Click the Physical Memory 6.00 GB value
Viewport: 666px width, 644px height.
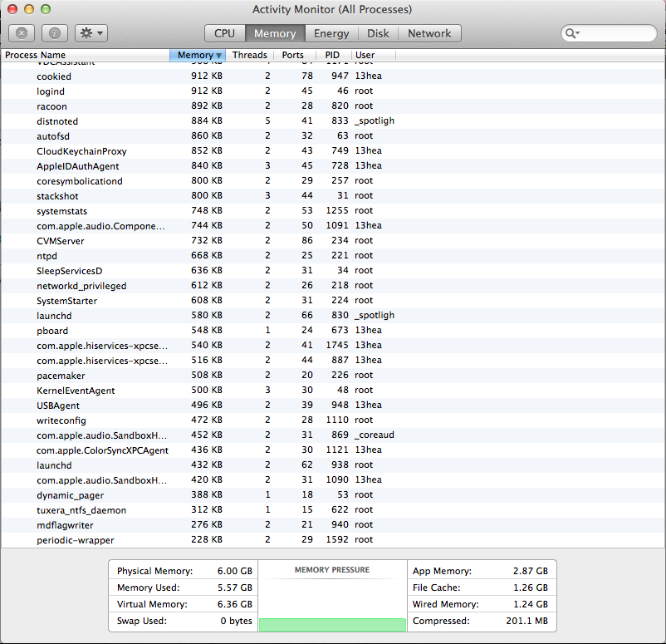(x=235, y=571)
